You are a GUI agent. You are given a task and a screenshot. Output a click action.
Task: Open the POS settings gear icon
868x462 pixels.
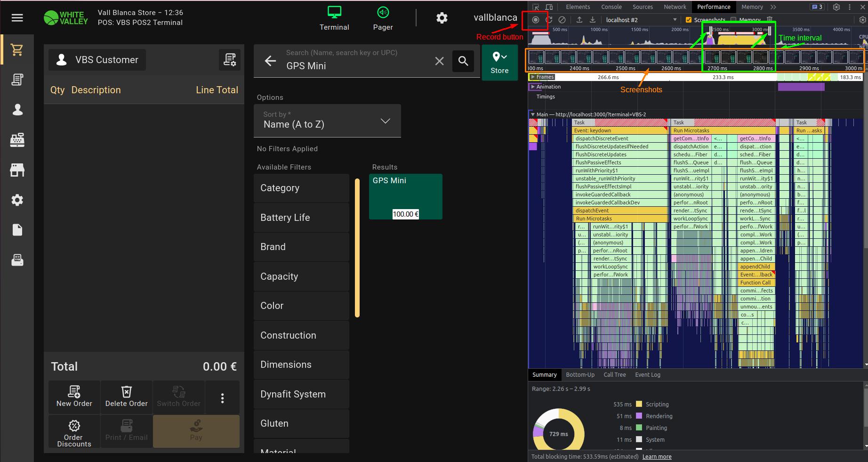pyautogui.click(x=442, y=18)
